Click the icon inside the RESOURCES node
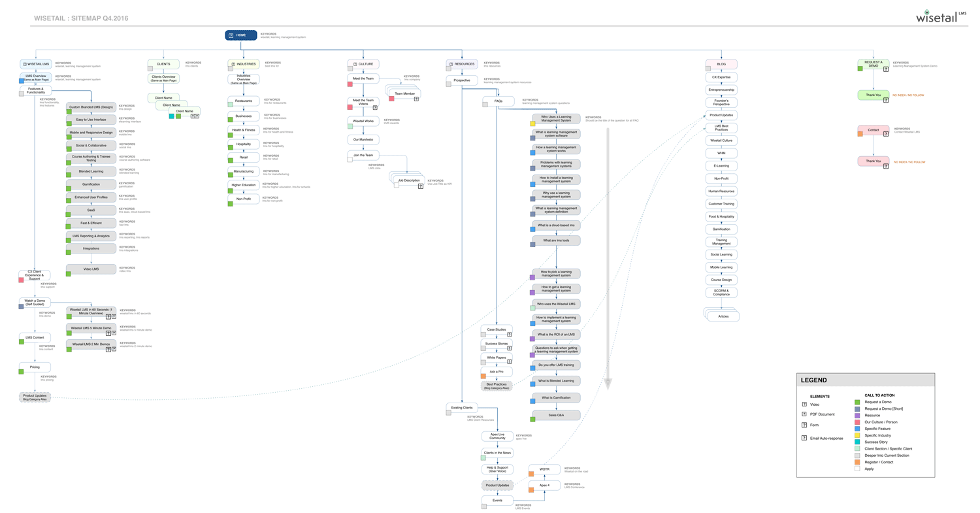Image resolution: width=980 pixels, height=513 pixels. pyautogui.click(x=451, y=64)
